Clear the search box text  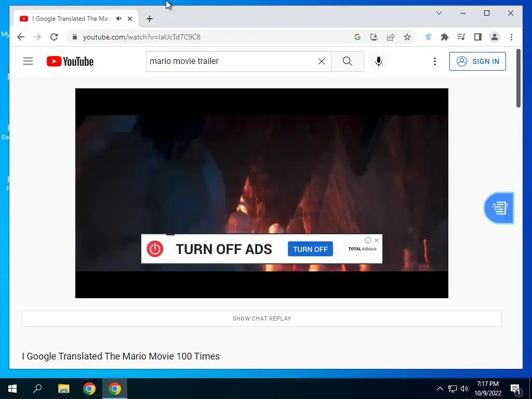coord(321,61)
